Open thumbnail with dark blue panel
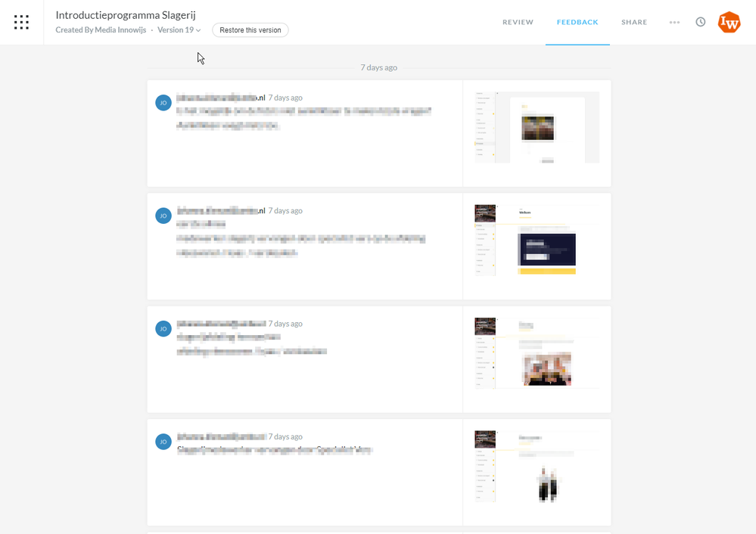The width and height of the screenshot is (756, 534). (x=537, y=240)
